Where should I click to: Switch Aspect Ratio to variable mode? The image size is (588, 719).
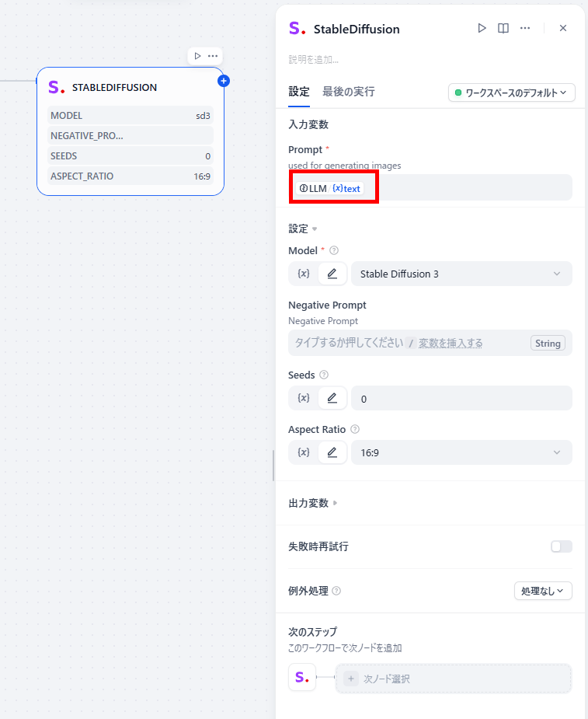click(x=304, y=452)
